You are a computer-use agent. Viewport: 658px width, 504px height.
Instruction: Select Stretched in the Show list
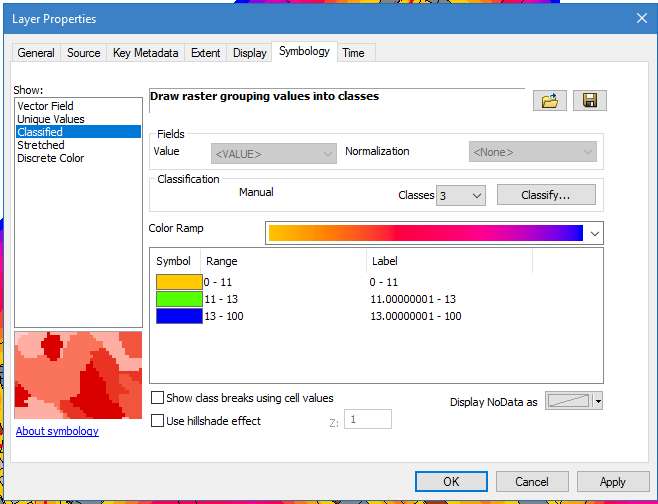[x=41, y=145]
